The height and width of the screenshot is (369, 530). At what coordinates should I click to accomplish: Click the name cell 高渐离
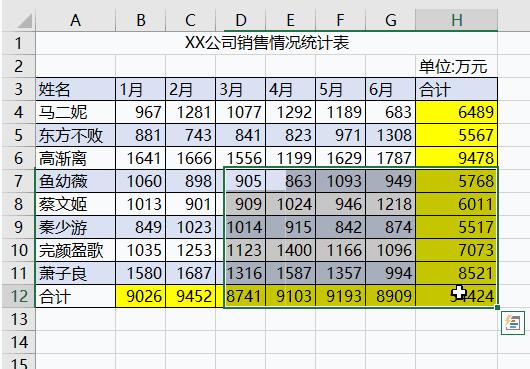[75, 158]
